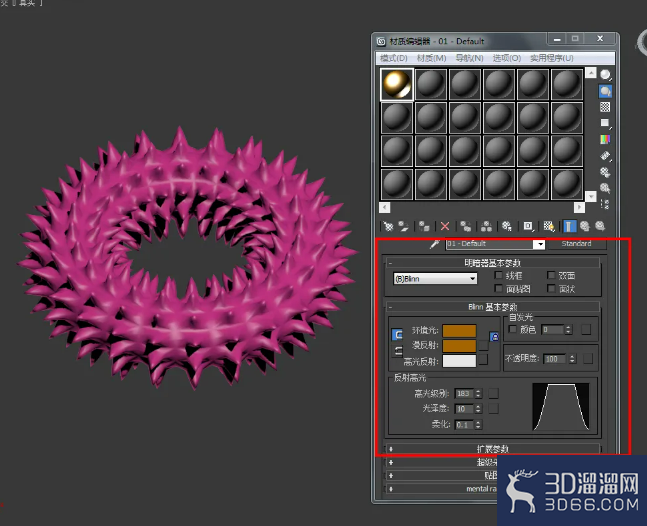
Task: Open the Material/Map Navigator icon
Action: pos(605,204)
